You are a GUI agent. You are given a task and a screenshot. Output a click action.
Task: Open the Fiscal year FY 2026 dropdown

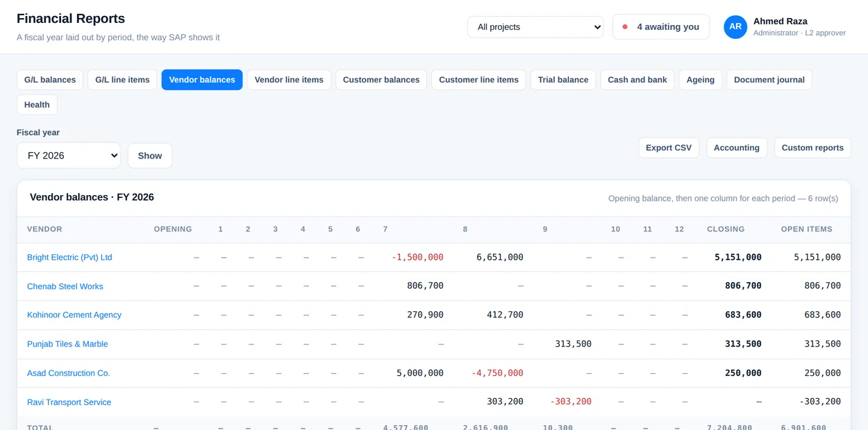(x=69, y=156)
